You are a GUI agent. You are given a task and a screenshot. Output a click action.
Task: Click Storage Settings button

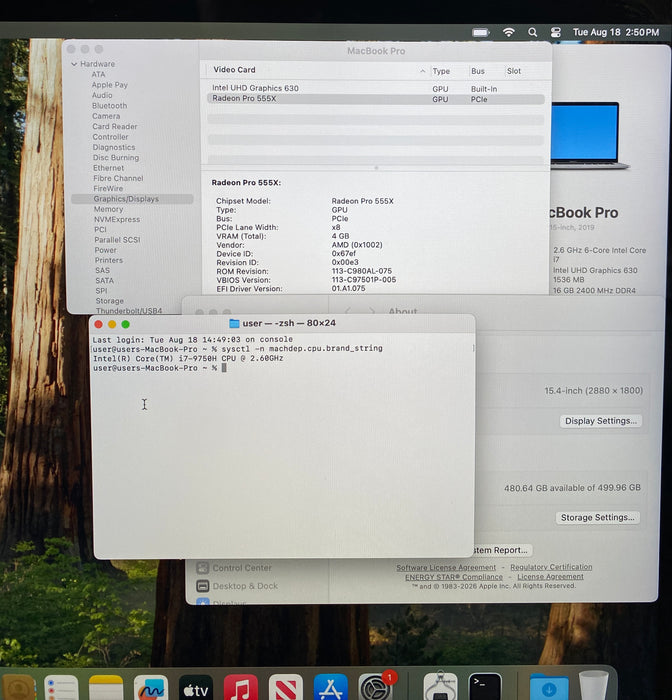[597, 517]
